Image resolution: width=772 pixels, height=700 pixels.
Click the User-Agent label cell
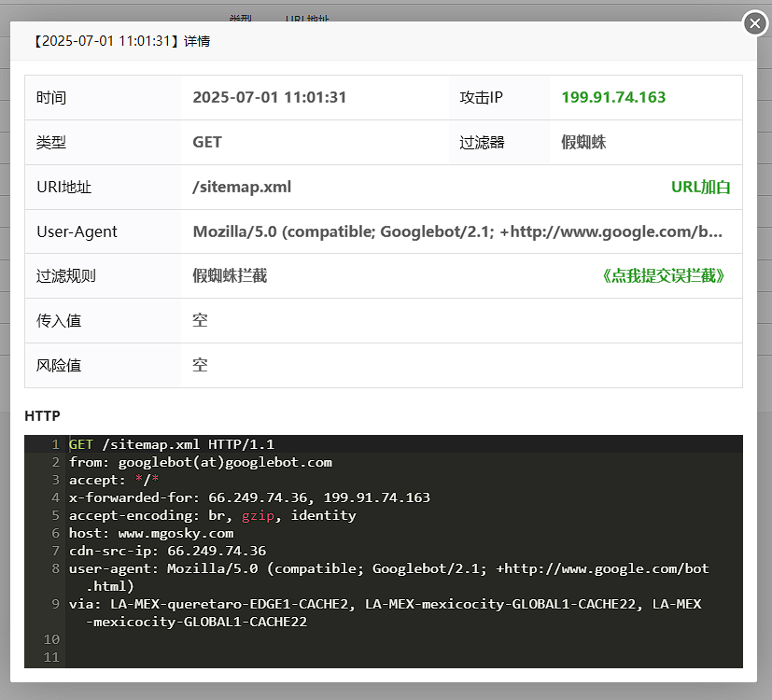pyautogui.click(x=103, y=231)
